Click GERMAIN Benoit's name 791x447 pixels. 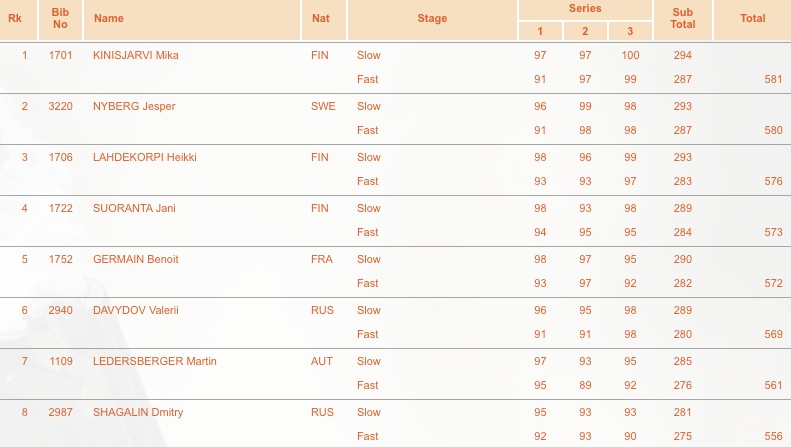[136, 259]
